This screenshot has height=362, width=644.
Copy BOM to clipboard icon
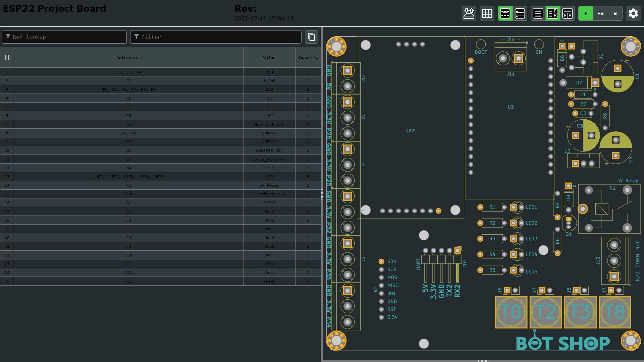tap(311, 37)
